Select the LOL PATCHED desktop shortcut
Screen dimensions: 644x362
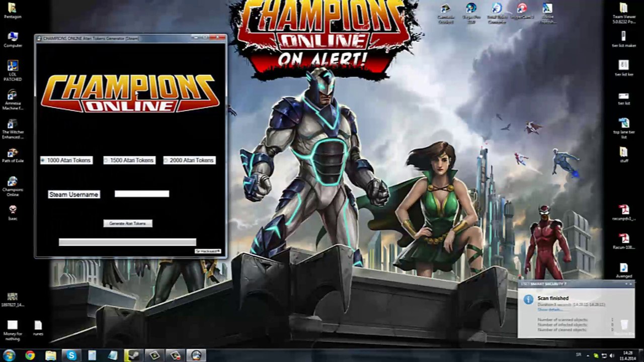pyautogui.click(x=13, y=70)
